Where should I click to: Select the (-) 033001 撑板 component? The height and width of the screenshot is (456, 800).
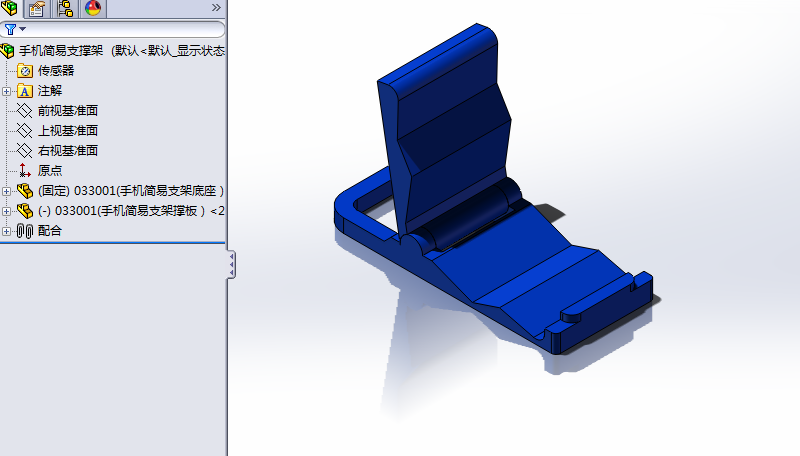pos(131,211)
